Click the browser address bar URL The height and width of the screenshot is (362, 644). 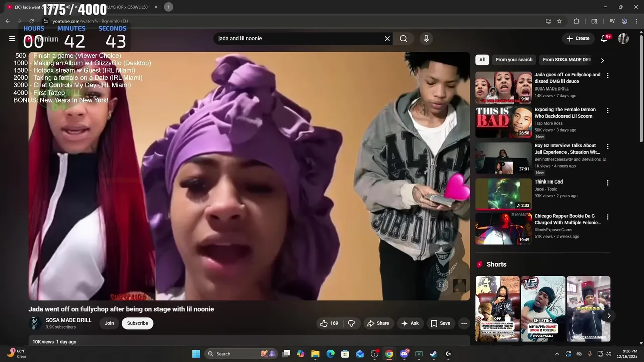click(x=91, y=21)
